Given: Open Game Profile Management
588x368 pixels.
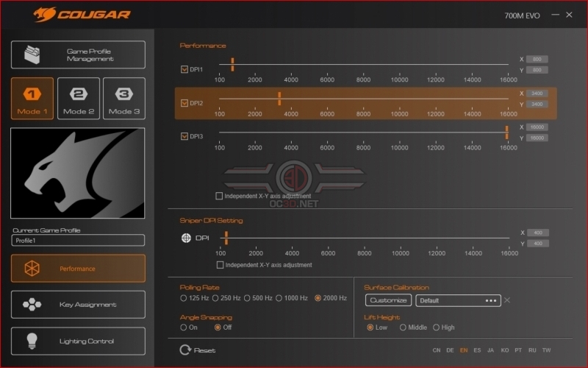Looking at the screenshot, I should (x=78, y=54).
